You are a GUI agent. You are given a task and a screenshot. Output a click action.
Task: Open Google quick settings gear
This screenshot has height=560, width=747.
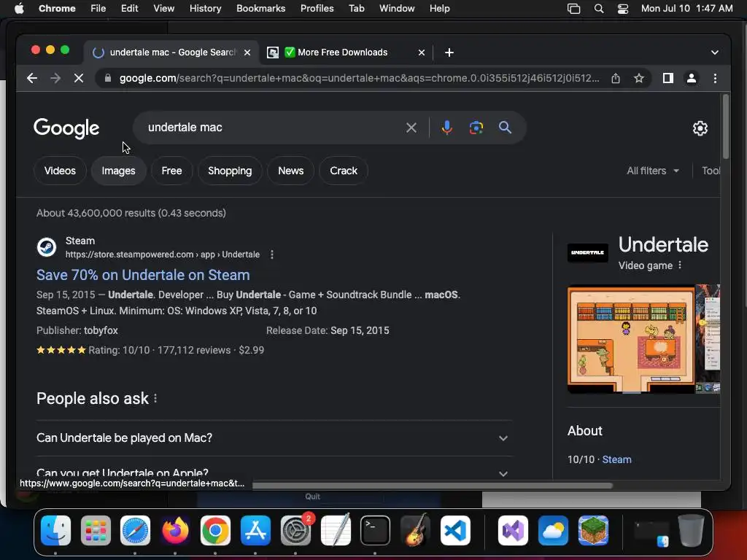coord(700,128)
